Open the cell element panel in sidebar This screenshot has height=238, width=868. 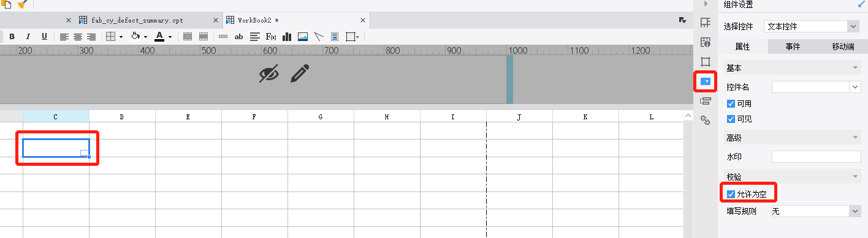[705, 23]
